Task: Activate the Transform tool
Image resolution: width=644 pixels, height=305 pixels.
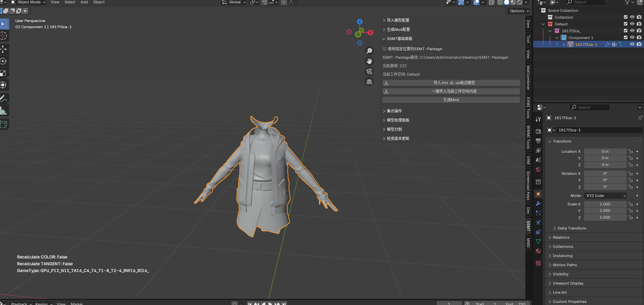Action: pos(3,85)
